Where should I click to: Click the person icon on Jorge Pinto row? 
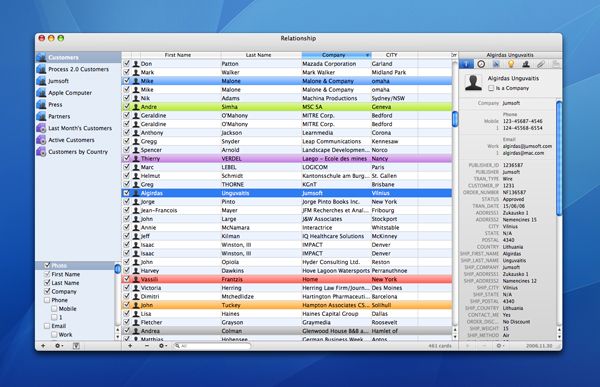[136, 202]
